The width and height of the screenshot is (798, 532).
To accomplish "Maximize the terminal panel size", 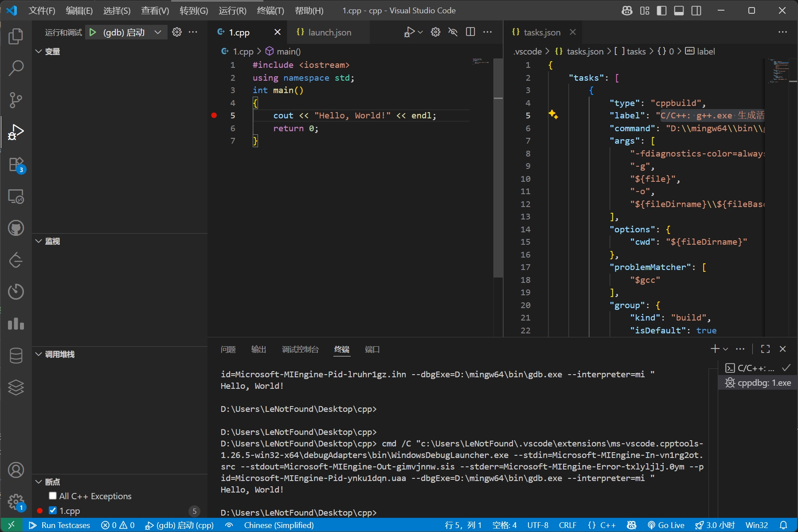I will tap(765, 349).
